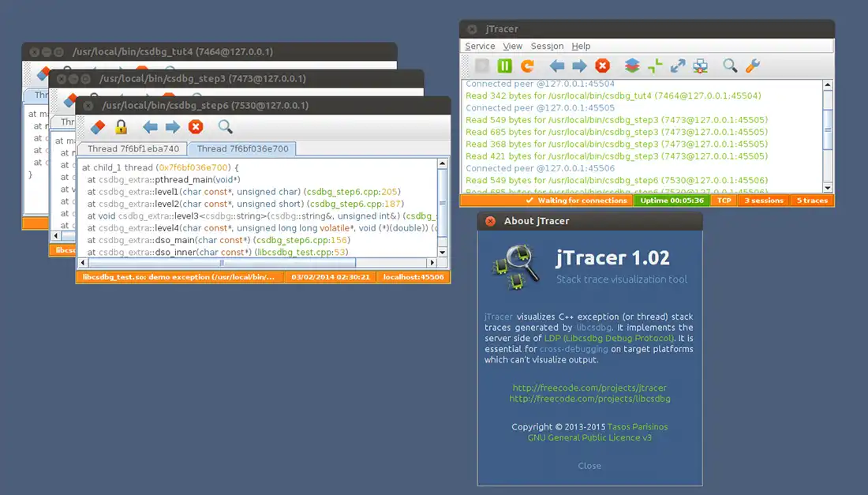
Task: Click 'at child_1 thread' trace line
Action: 160,167
